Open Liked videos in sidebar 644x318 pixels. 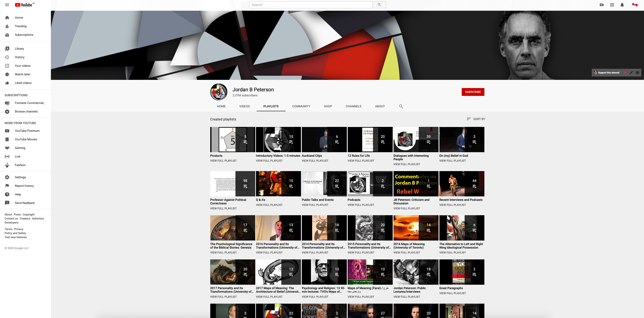click(25, 83)
